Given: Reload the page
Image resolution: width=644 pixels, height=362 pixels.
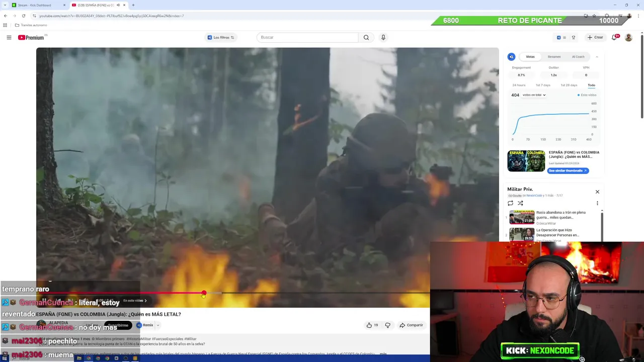Looking at the screenshot, I should tap(24, 16).
